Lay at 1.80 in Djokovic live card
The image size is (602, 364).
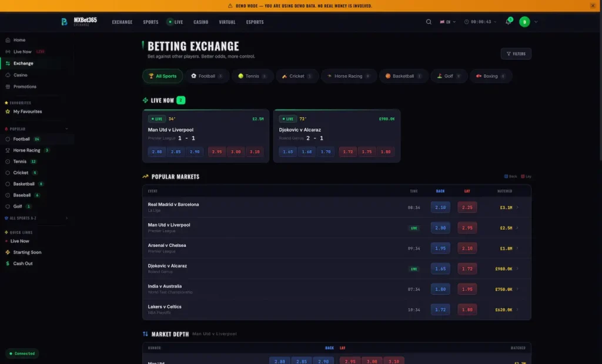386,152
